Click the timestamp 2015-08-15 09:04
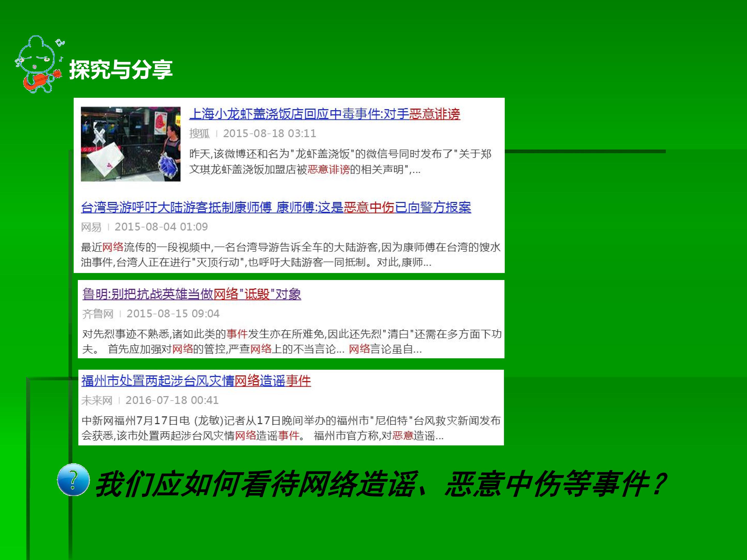Viewport: 747px width, 560px height. point(173,314)
